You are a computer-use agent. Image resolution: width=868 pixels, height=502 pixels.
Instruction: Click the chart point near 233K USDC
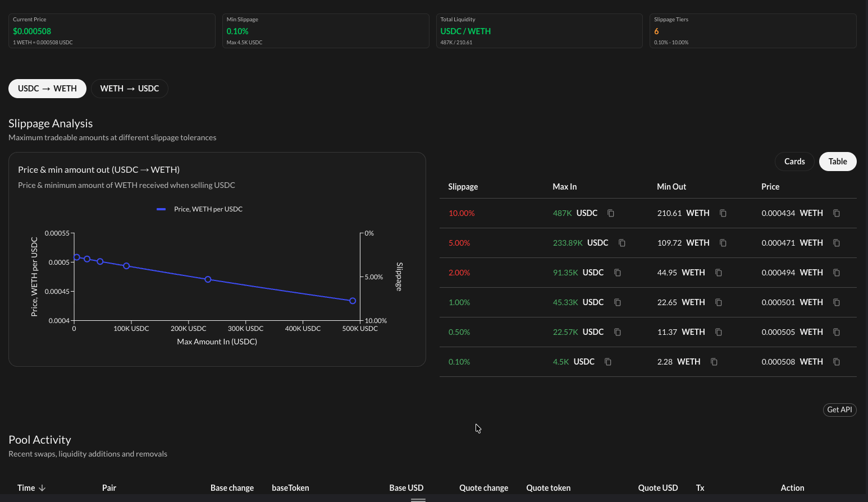click(x=208, y=279)
